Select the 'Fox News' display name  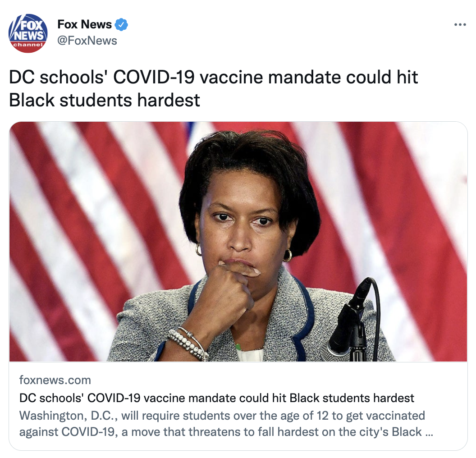click(84, 24)
